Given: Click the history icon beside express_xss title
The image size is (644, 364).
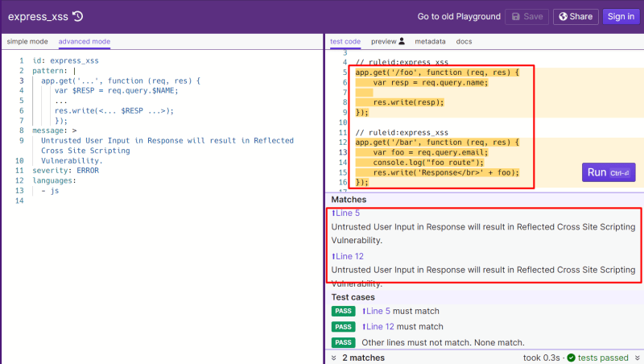Looking at the screenshot, I should pyautogui.click(x=77, y=16).
